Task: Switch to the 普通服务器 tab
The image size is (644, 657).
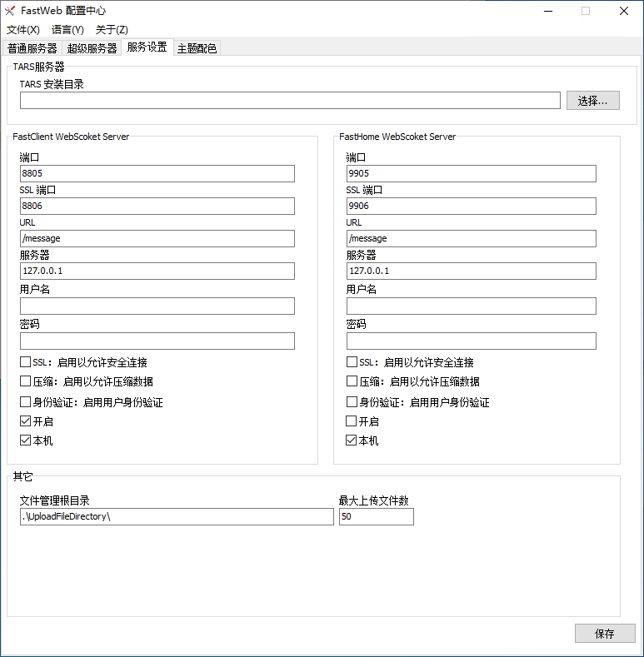Action: 32,48
